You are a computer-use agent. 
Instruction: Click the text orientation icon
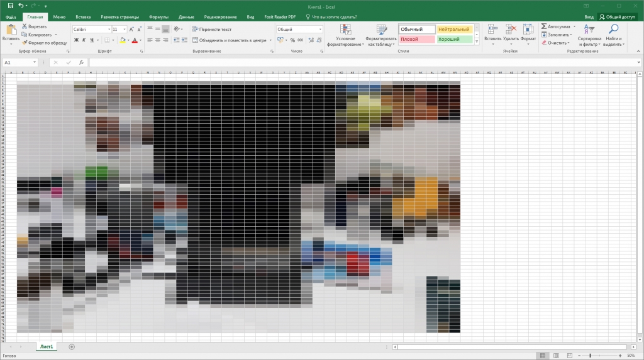(177, 29)
